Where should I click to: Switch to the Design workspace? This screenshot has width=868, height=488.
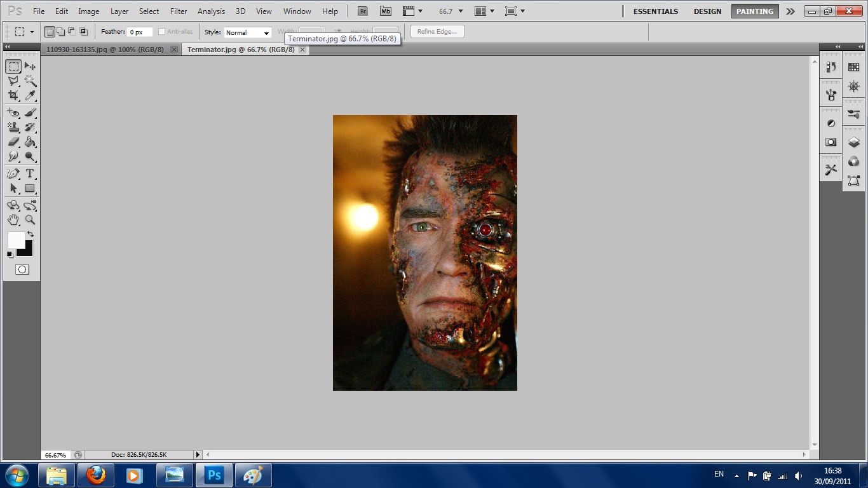[707, 11]
